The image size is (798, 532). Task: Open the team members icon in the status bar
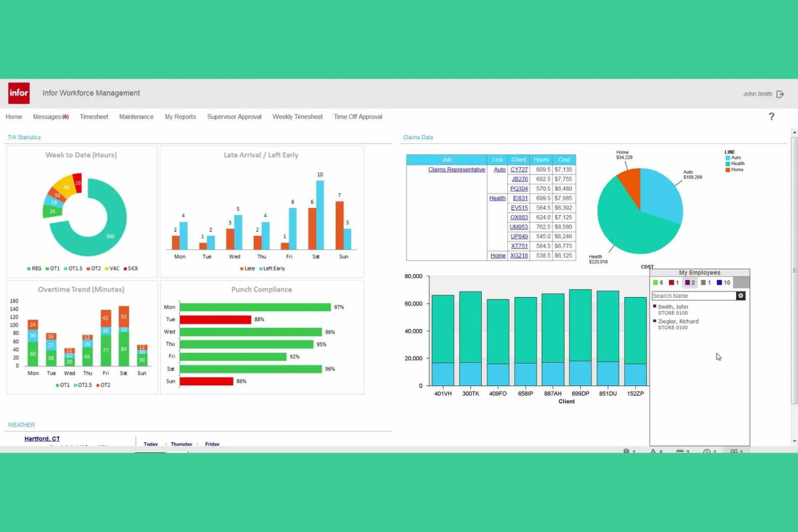click(734, 452)
